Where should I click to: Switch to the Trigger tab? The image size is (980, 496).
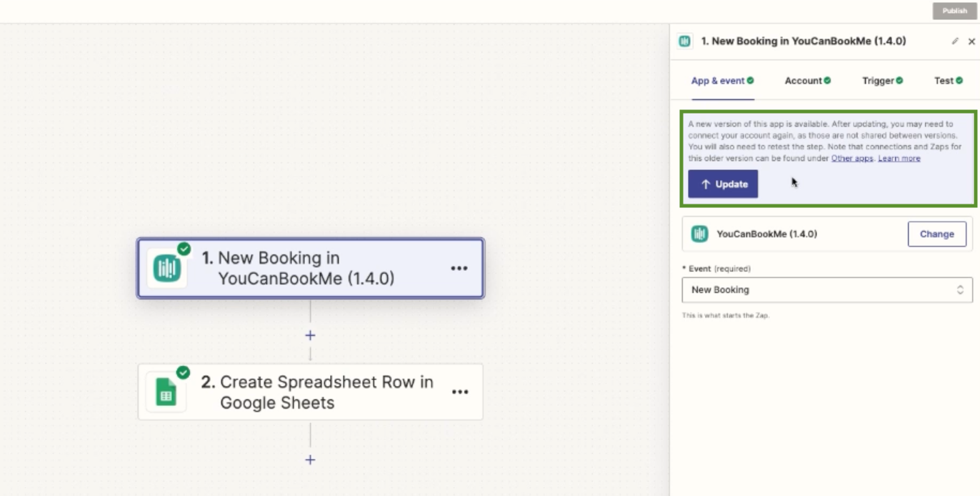tap(882, 81)
